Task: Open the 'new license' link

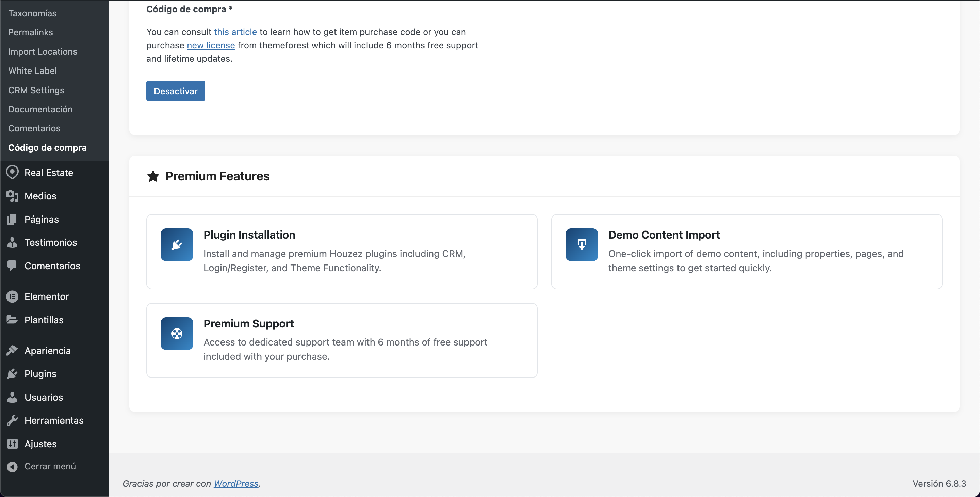Action: tap(211, 45)
